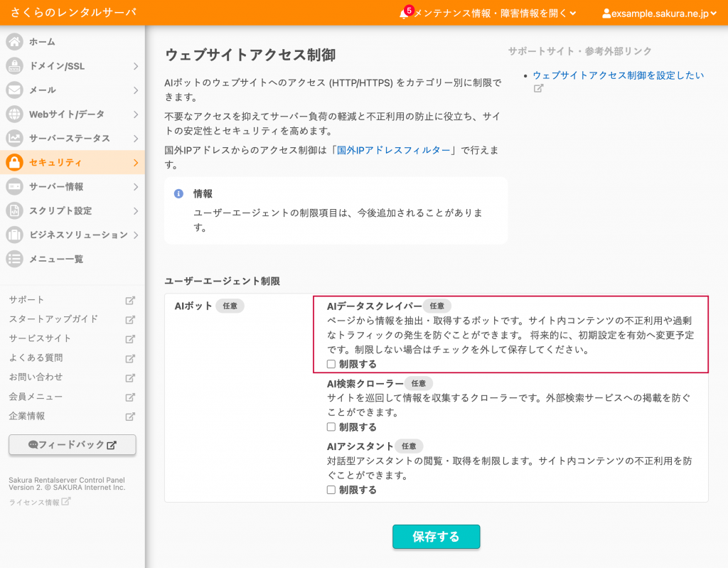Viewport: 728px width, 568px height.
Task: Click the script settings file icon
Action: tap(14, 211)
